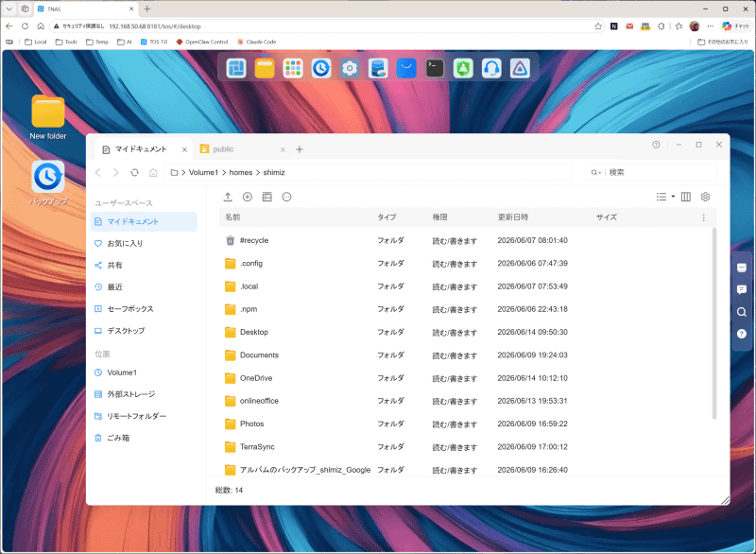Screen dimensions: 756x554
Task: Close the public tab
Action: 283,150
